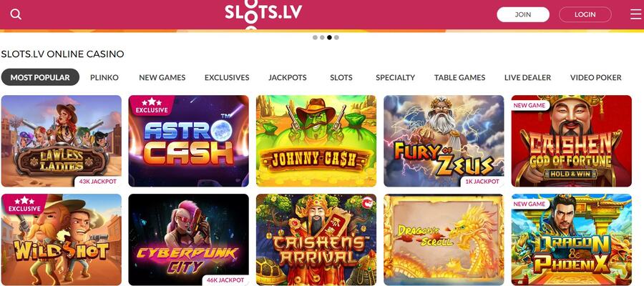This screenshot has height=286, width=644.
Task: Open the Dragon's Scroll game tile
Action: click(444, 240)
